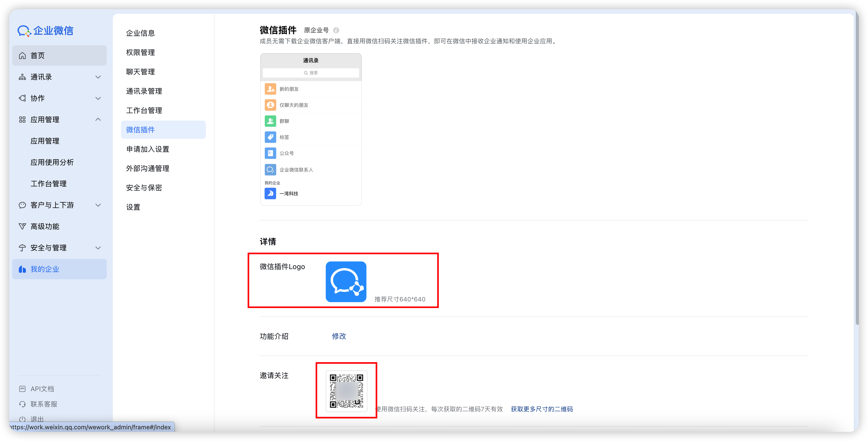Open 申请加入设置 settings page
The width and height of the screenshot is (868, 441).
pos(148,149)
